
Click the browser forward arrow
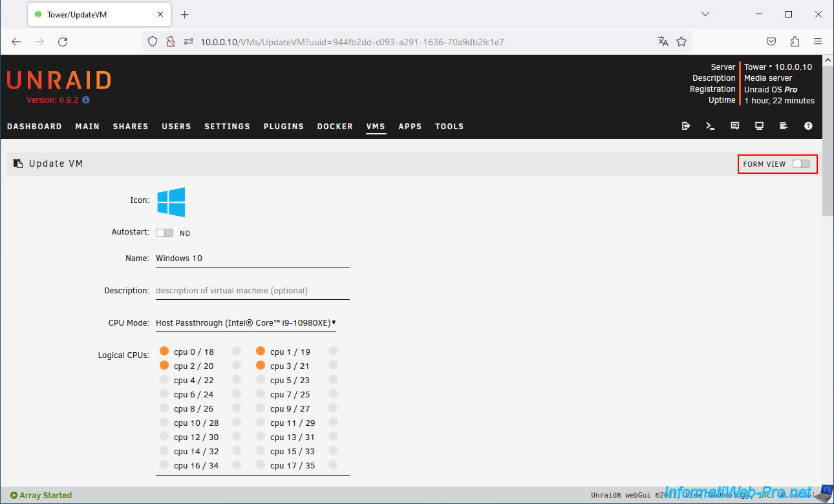coord(39,41)
